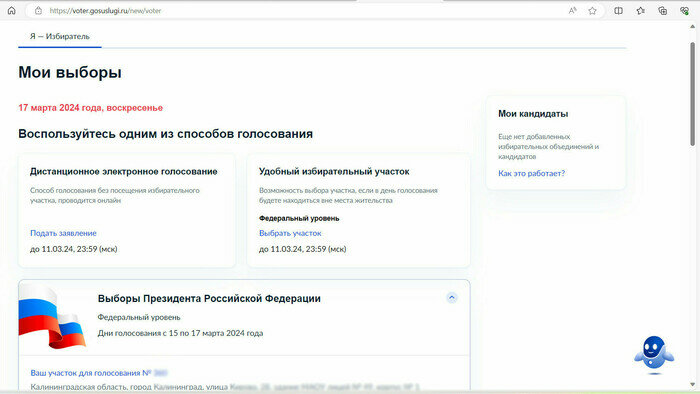700x394 pixels.
Task: Open split screen icon in browser toolbar
Action: [x=618, y=11]
